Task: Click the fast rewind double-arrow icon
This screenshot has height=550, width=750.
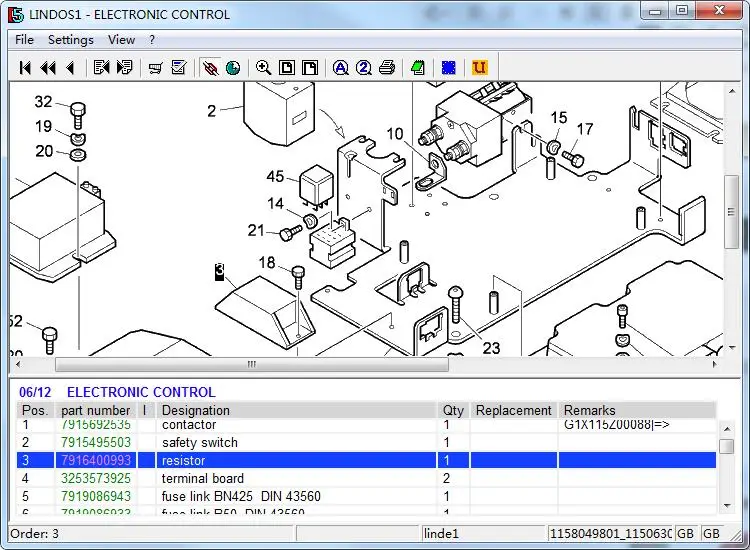Action: (48, 68)
